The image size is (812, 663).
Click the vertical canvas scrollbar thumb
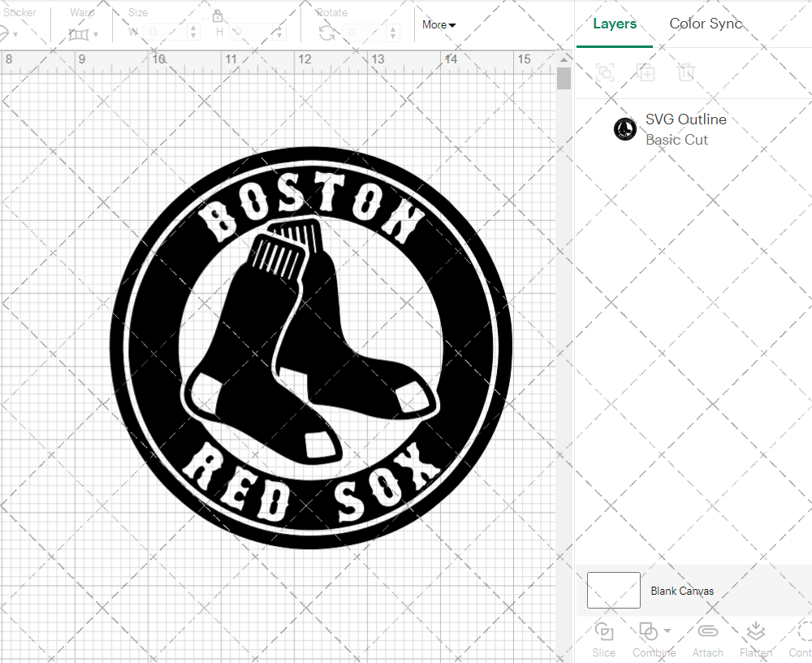564,80
